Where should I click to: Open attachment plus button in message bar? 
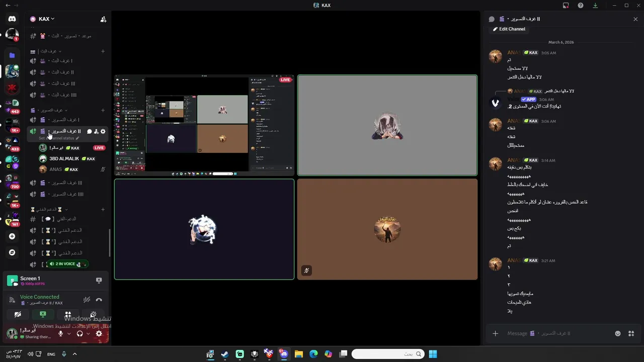point(495,333)
